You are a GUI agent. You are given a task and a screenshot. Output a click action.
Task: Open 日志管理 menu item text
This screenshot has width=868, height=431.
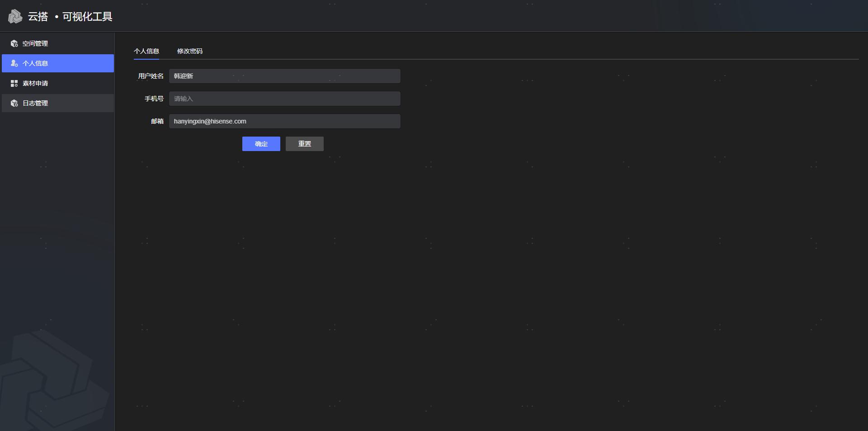[x=35, y=103]
